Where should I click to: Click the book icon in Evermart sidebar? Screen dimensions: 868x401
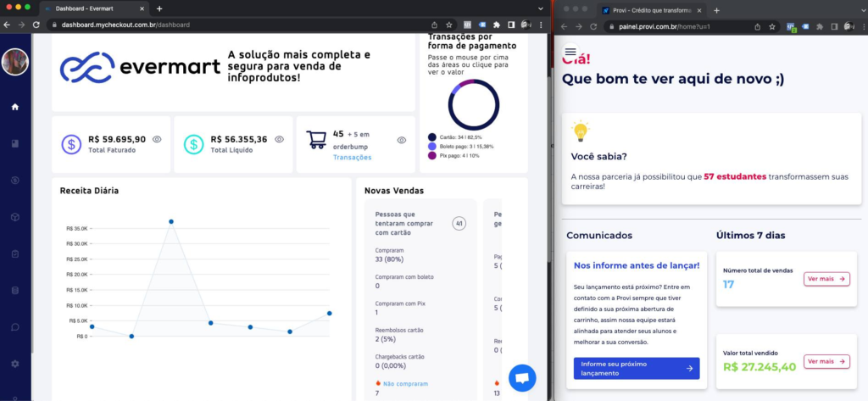[x=15, y=143]
